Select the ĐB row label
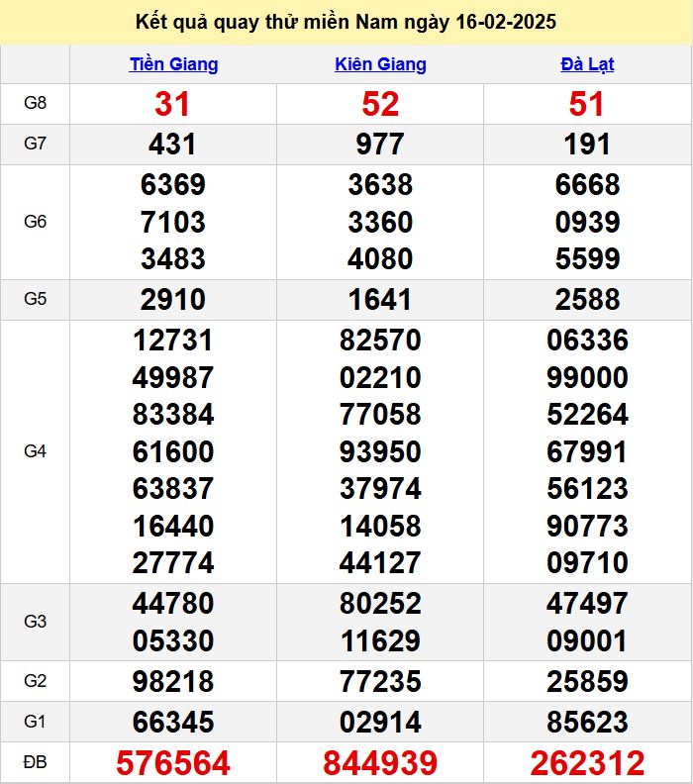This screenshot has width=693, height=784. pyautogui.click(x=35, y=762)
